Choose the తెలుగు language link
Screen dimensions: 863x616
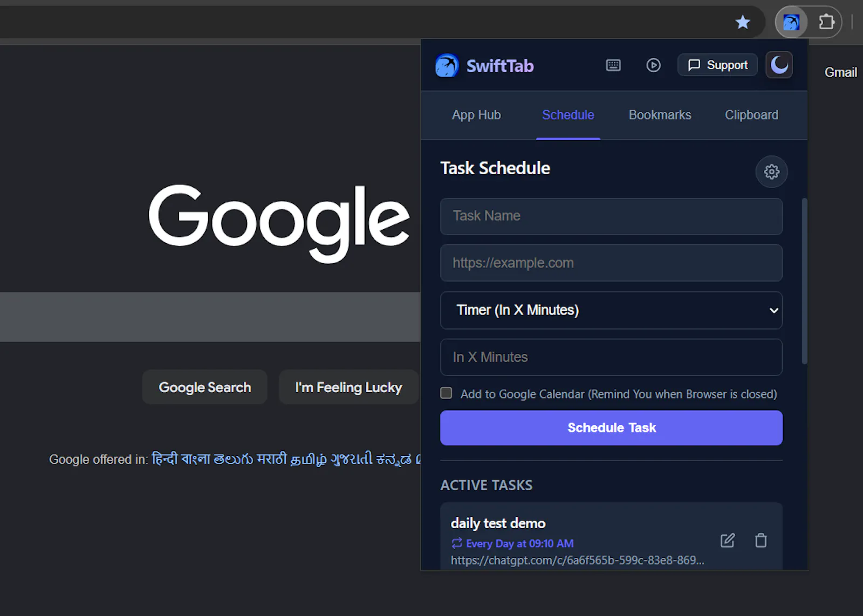click(233, 459)
